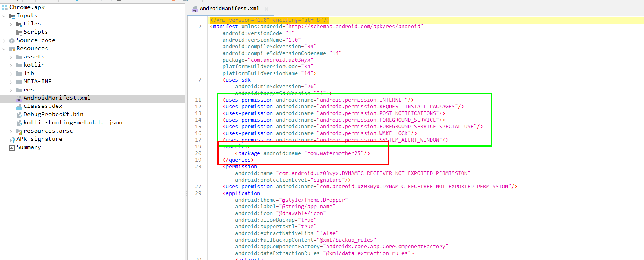
Task: Click the Source code package icon
Action: point(12,40)
